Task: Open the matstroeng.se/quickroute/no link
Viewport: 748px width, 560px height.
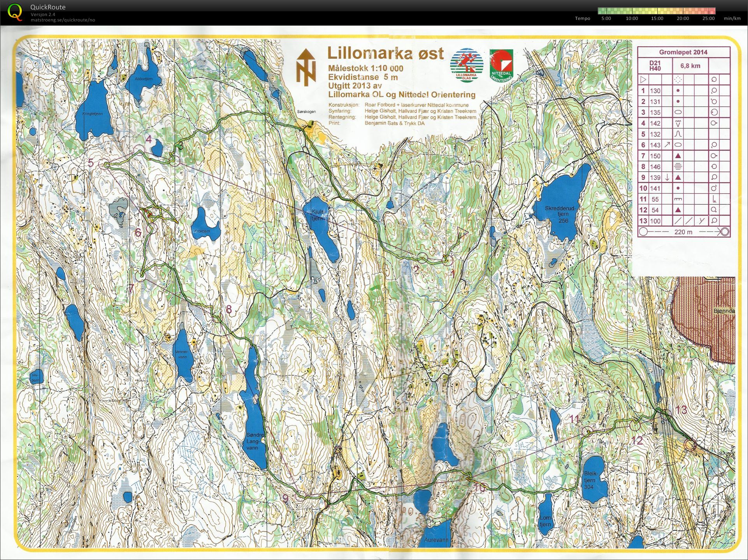Action: (63, 20)
